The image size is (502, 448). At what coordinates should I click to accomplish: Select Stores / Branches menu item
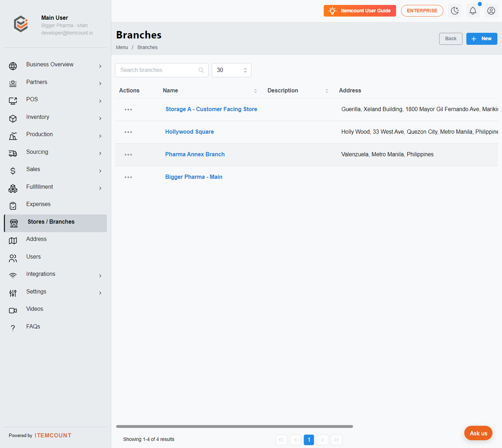point(55,223)
